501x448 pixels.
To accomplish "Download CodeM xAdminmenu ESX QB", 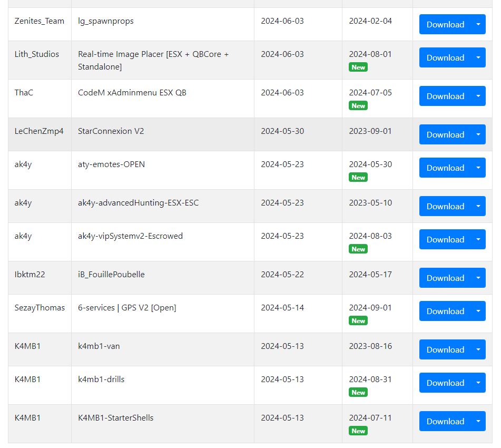I will [x=445, y=96].
